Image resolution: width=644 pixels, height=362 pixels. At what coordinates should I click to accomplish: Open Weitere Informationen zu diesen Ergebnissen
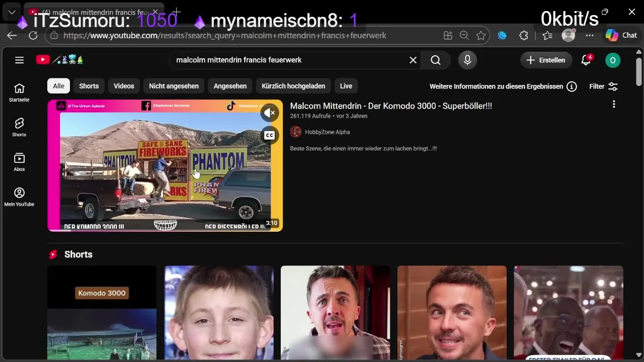[x=496, y=86]
